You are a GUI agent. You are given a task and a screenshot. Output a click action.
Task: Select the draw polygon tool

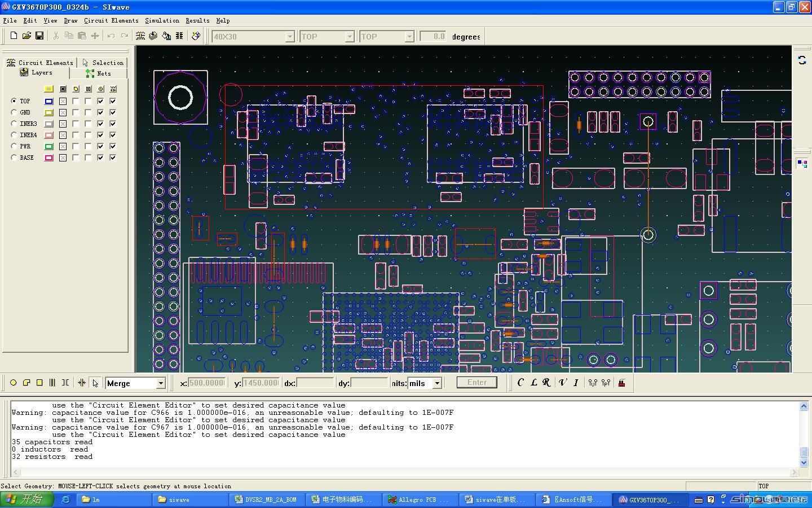[27, 383]
